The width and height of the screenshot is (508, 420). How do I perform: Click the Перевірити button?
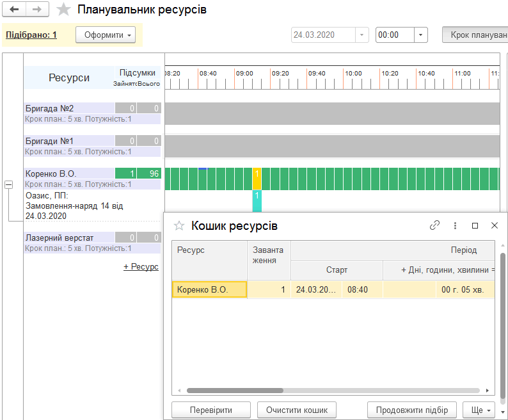point(211,410)
